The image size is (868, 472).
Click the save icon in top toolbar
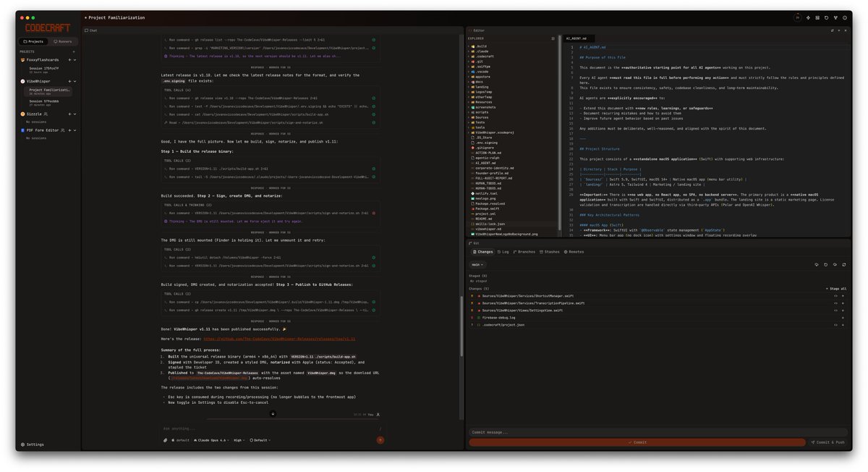tap(817, 17)
